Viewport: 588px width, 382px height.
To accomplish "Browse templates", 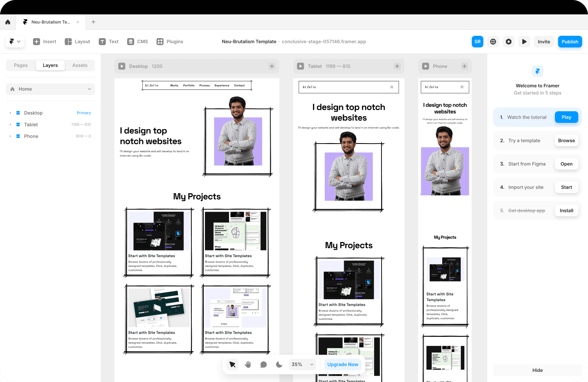I will 566,140.
